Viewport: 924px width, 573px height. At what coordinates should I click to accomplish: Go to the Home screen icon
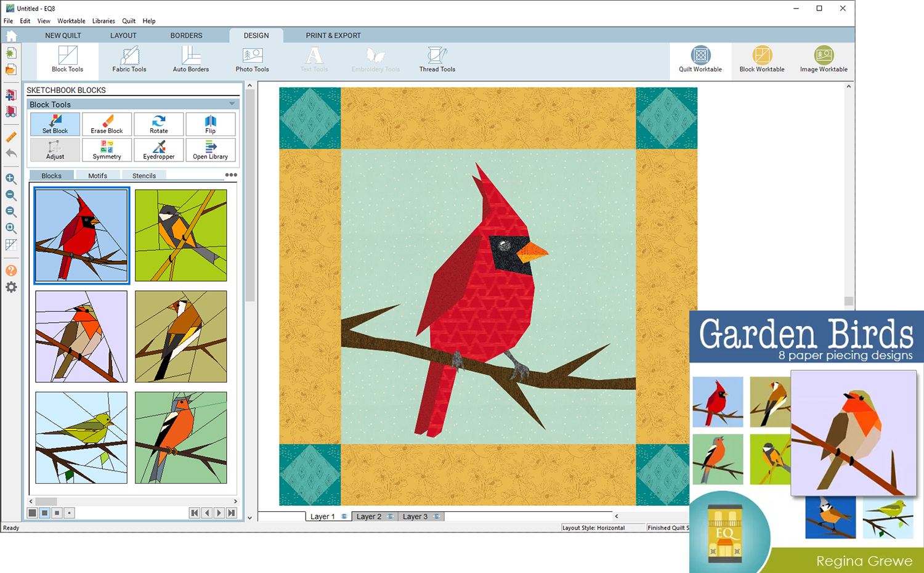pos(11,36)
